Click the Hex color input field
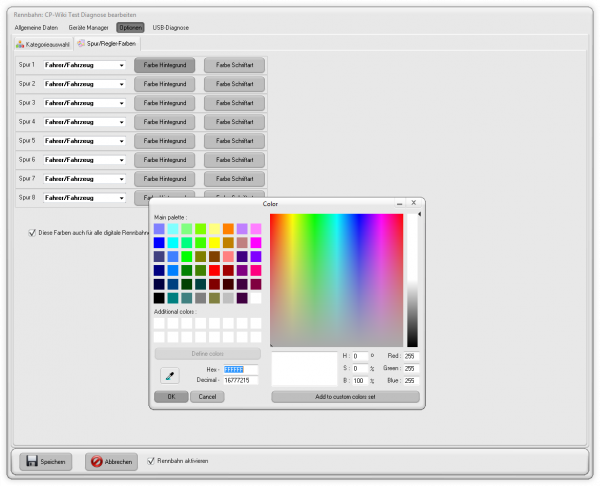600x486 pixels. (239, 369)
